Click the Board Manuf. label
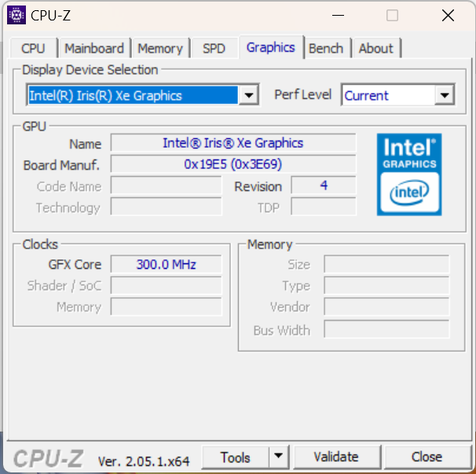 tap(61, 165)
